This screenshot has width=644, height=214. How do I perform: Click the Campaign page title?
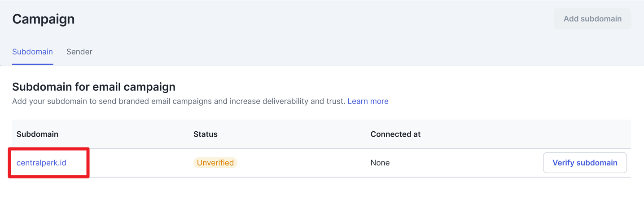click(x=43, y=19)
